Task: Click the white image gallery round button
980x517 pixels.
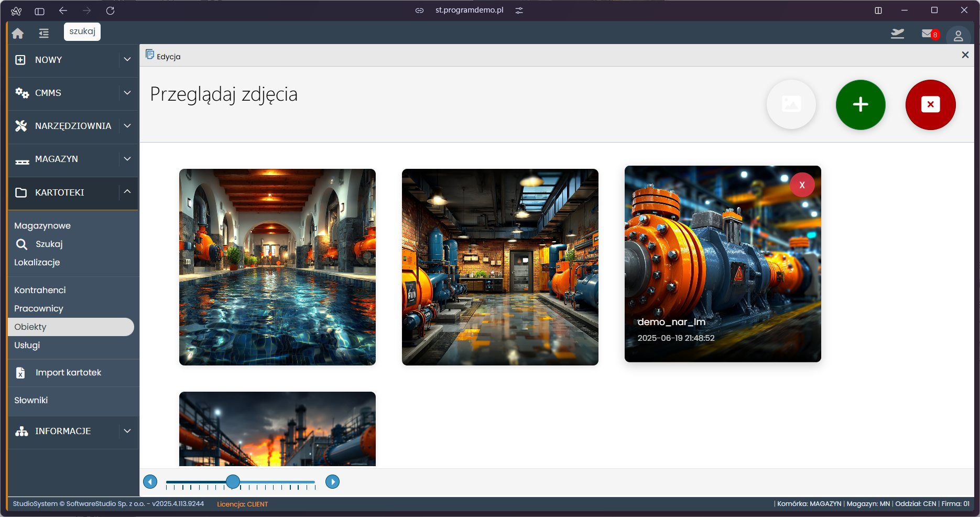Action: (791, 105)
